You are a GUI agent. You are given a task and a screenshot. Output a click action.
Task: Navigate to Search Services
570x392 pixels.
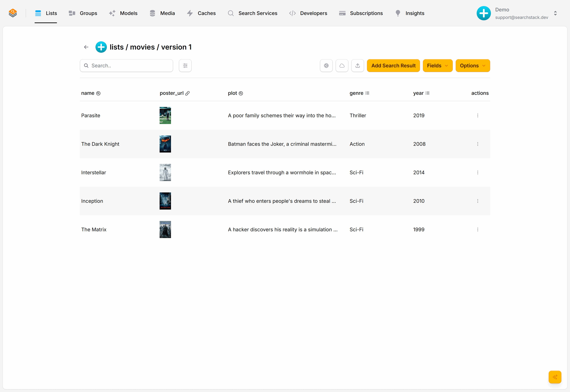tap(253, 13)
